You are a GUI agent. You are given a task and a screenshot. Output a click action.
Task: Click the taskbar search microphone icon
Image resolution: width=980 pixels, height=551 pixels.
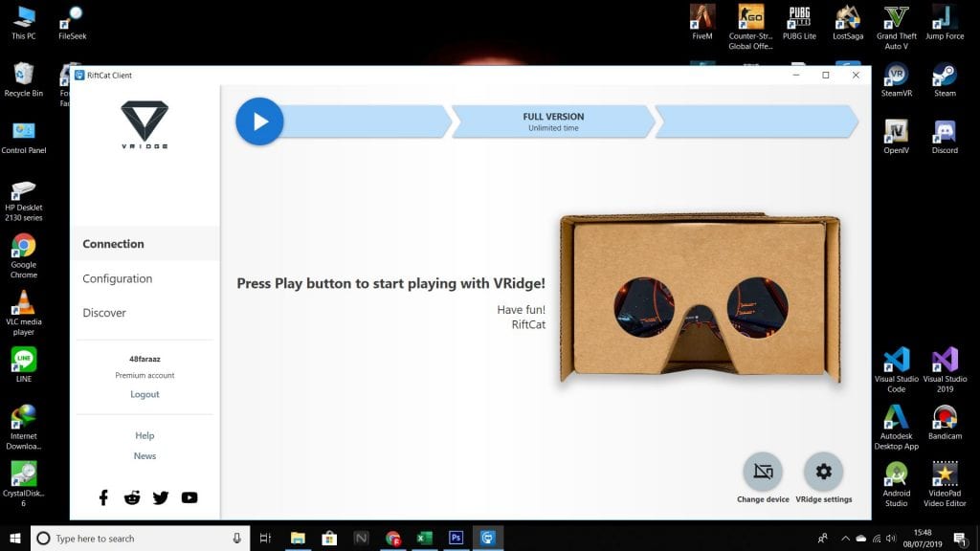[x=237, y=538]
